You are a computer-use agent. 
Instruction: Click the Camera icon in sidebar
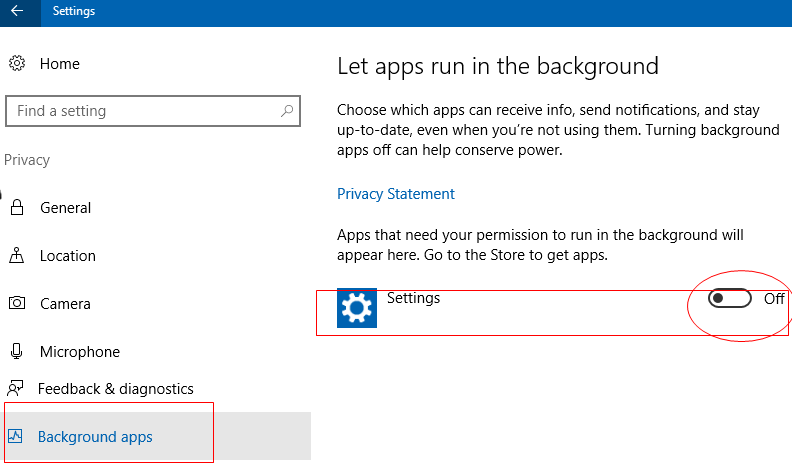tap(17, 303)
